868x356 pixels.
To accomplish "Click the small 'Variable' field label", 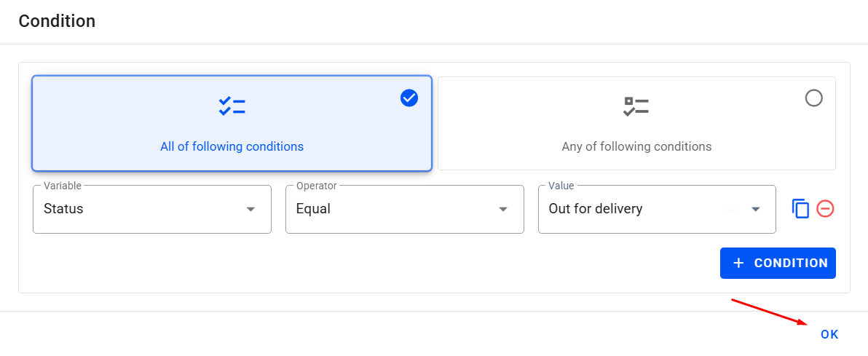I will pos(63,186).
